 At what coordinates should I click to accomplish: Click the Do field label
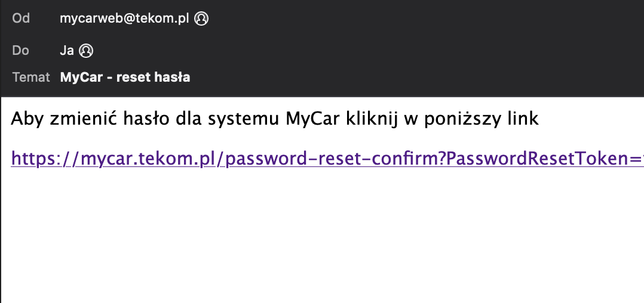pyautogui.click(x=20, y=51)
